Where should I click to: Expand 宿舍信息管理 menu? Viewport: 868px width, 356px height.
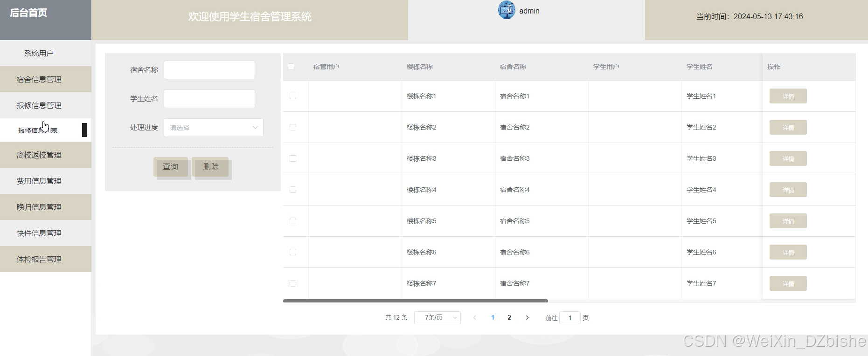(46, 79)
